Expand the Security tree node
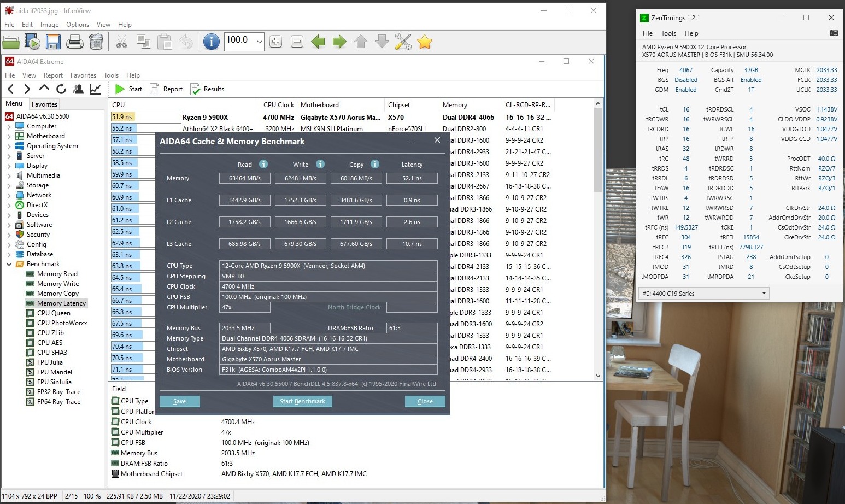845x504 pixels. (x=9, y=235)
